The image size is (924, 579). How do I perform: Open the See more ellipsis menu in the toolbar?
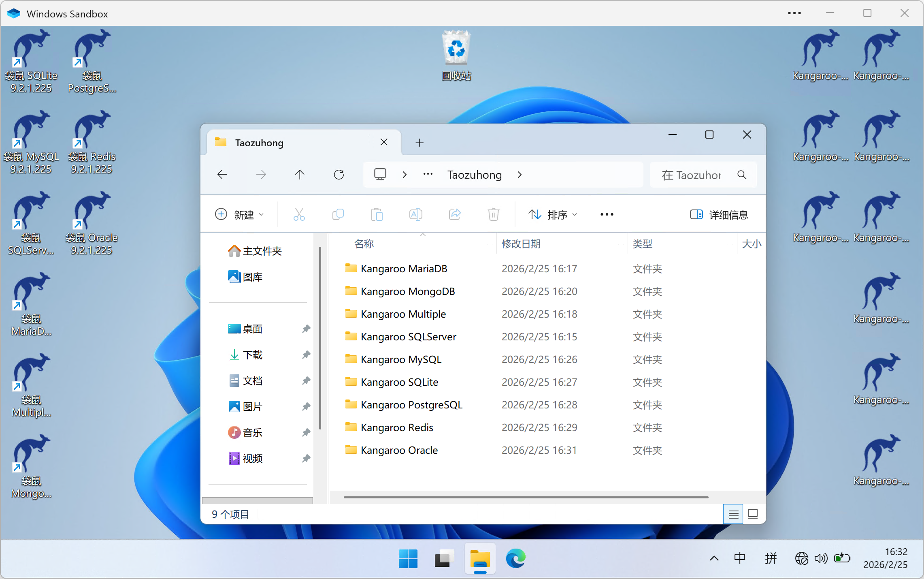[607, 214]
